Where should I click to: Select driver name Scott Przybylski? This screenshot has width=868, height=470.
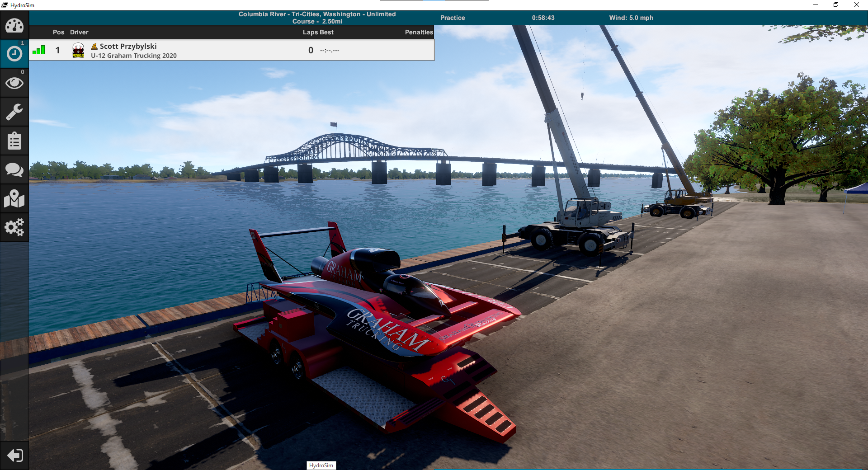pyautogui.click(x=128, y=46)
